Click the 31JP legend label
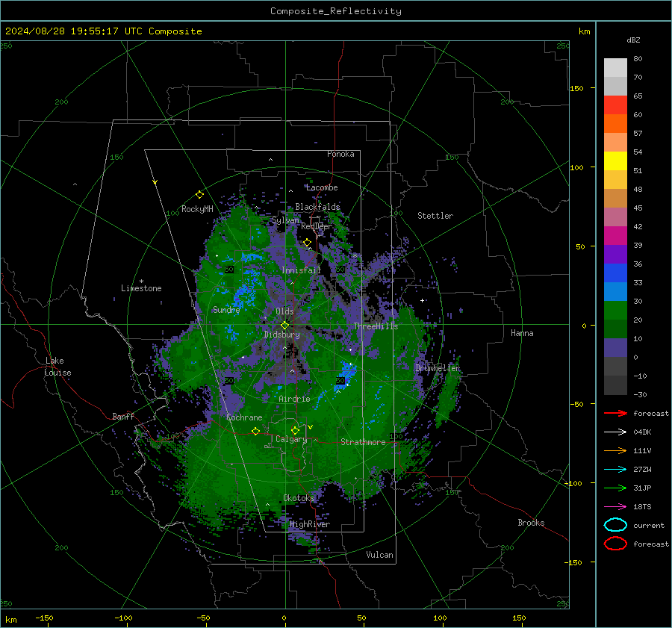The image size is (672, 628). point(642,488)
